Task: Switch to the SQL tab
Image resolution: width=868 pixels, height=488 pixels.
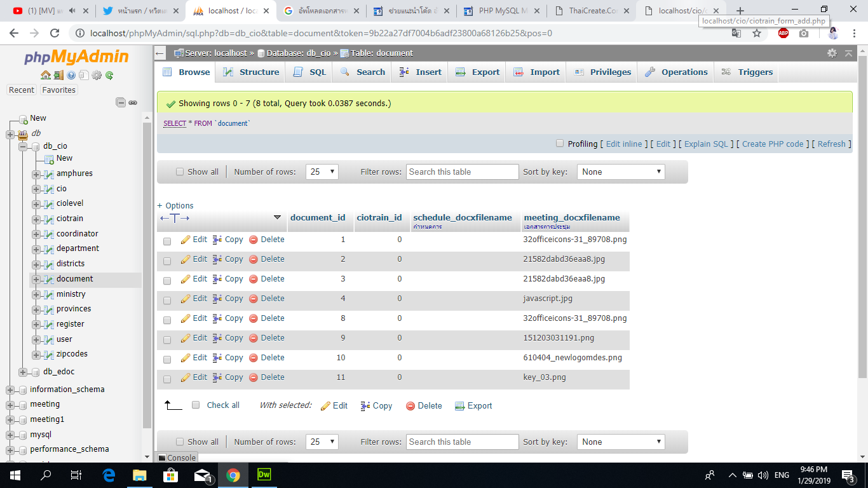Action: click(309, 72)
